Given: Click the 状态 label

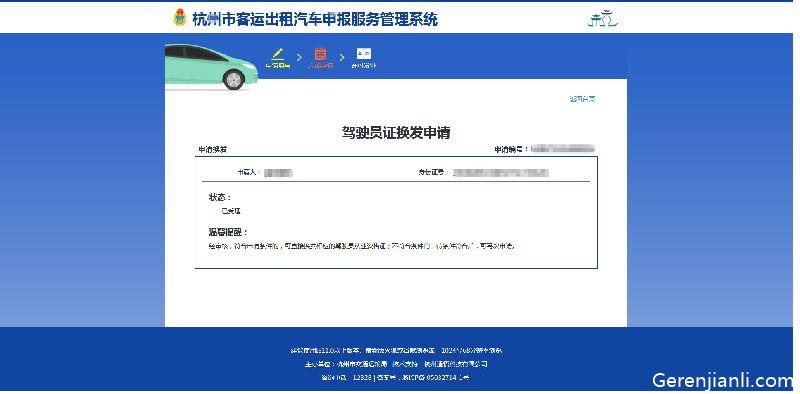Looking at the screenshot, I should (220, 198).
